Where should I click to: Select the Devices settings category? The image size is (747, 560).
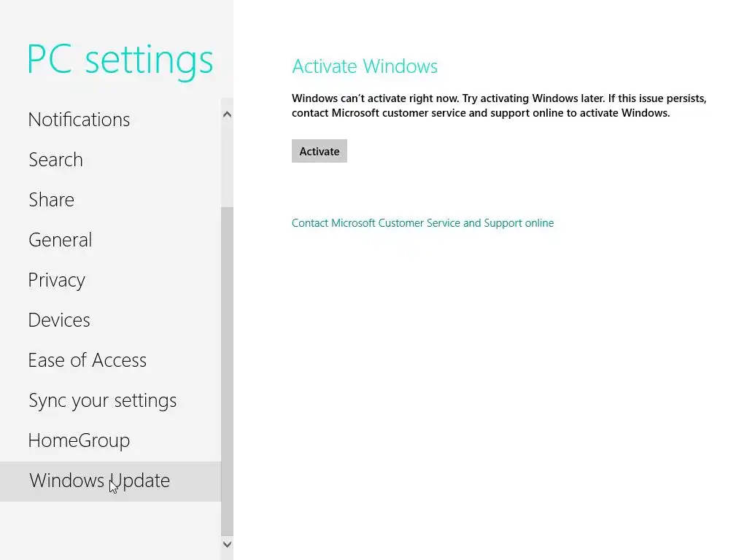(x=111, y=320)
